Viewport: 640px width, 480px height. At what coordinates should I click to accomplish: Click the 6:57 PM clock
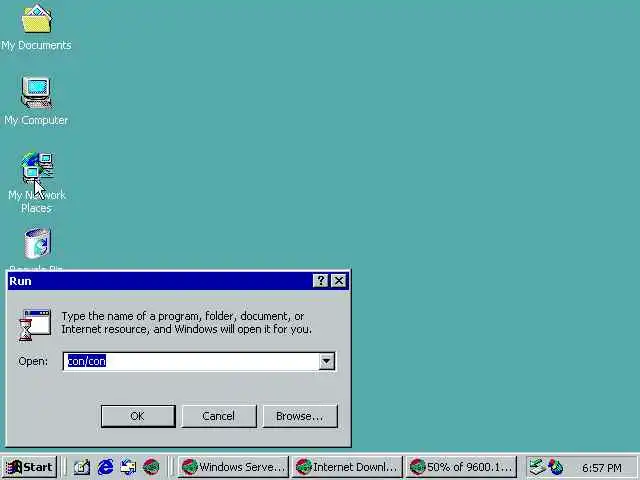coord(602,468)
